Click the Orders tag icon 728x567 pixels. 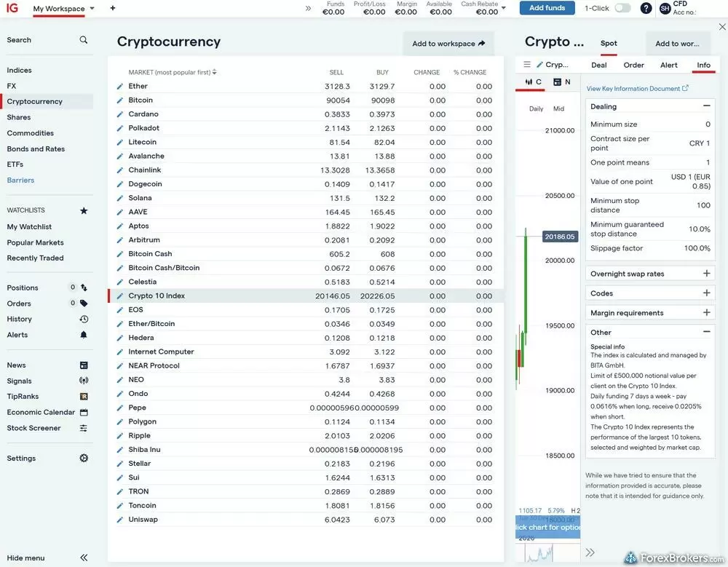[x=84, y=304]
